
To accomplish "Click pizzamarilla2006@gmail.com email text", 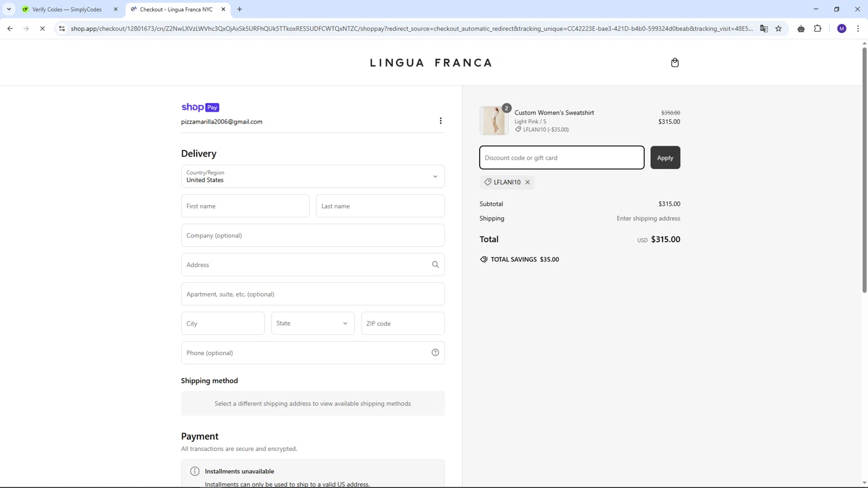I will (222, 121).
